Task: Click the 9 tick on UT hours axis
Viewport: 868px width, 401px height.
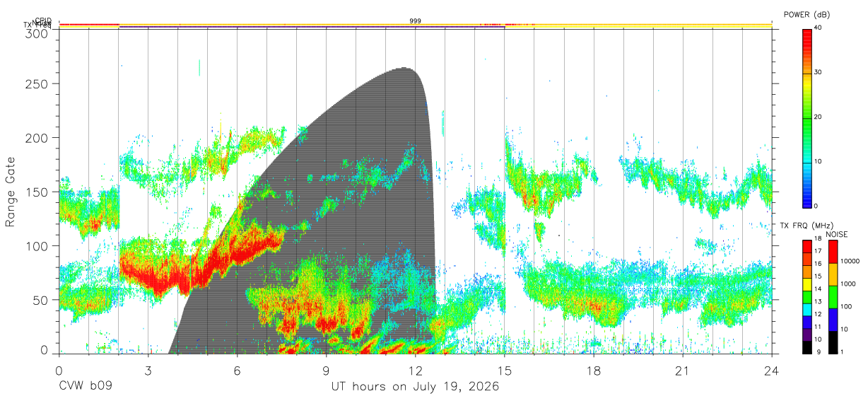Action: point(327,371)
